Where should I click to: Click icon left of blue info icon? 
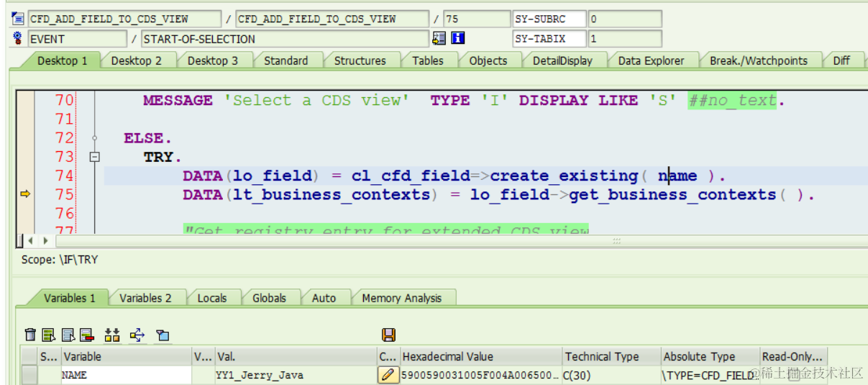click(439, 39)
